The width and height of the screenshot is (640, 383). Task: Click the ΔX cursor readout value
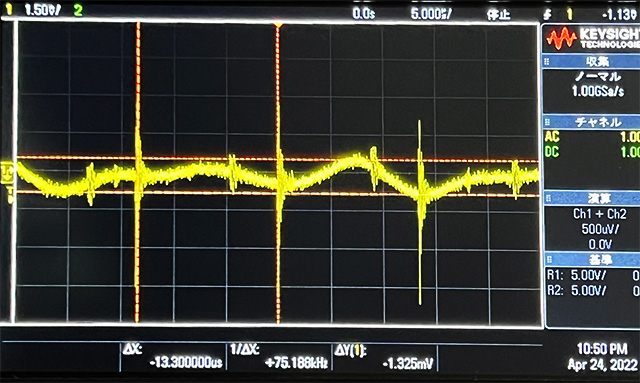pyautogui.click(x=186, y=363)
